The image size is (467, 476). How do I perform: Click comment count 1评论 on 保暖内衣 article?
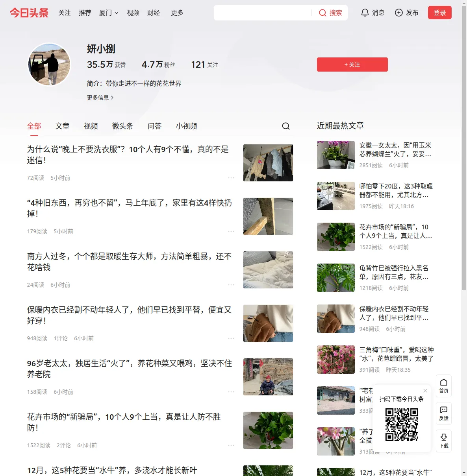pyautogui.click(x=61, y=338)
